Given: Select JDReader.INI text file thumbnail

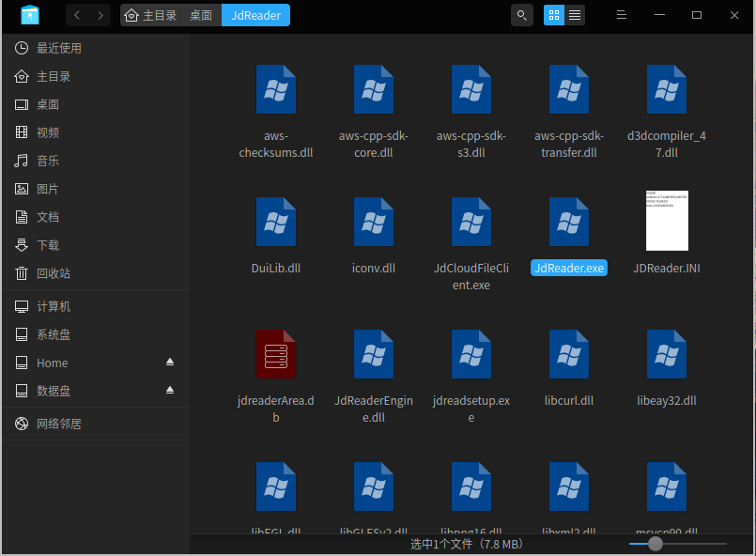Looking at the screenshot, I should 667,221.
